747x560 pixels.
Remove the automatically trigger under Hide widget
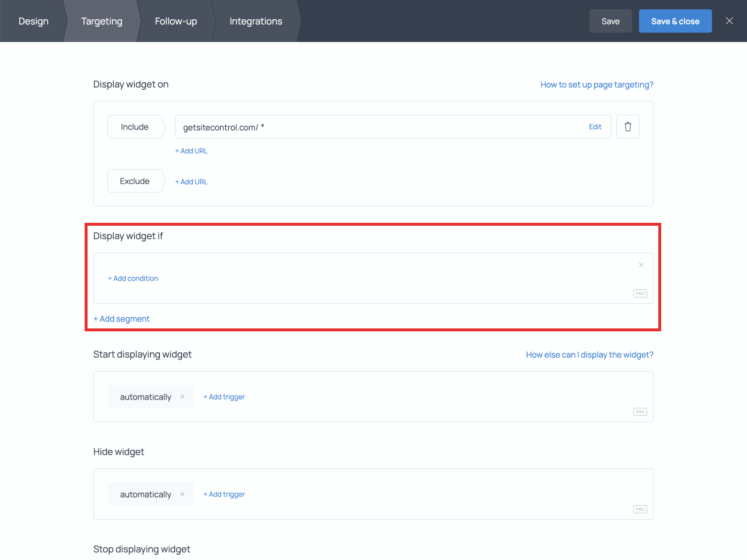pos(183,494)
